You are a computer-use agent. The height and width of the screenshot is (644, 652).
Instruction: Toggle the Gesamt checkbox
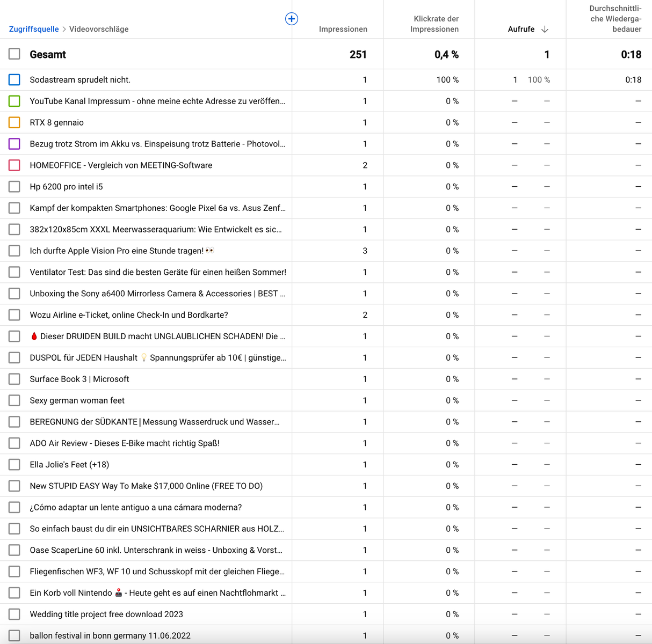coord(15,54)
